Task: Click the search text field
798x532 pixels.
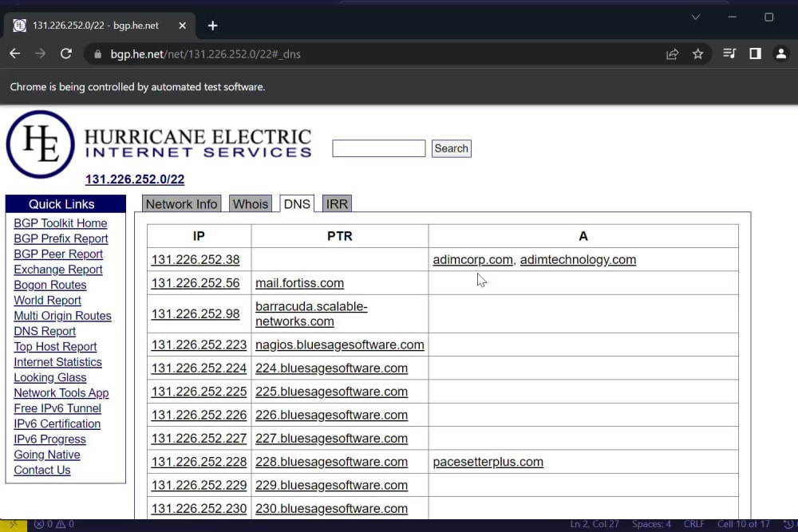Action: click(x=378, y=148)
